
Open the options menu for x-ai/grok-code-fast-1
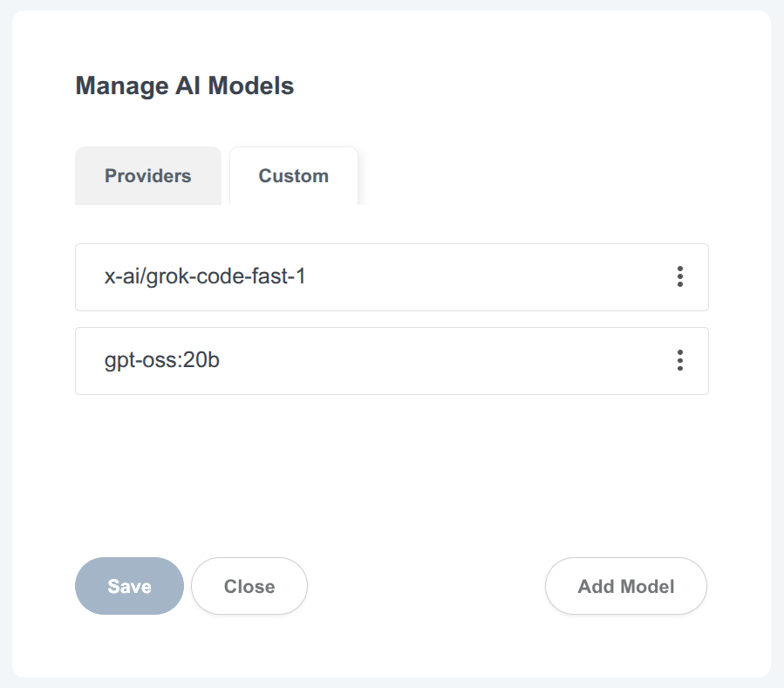coord(679,276)
